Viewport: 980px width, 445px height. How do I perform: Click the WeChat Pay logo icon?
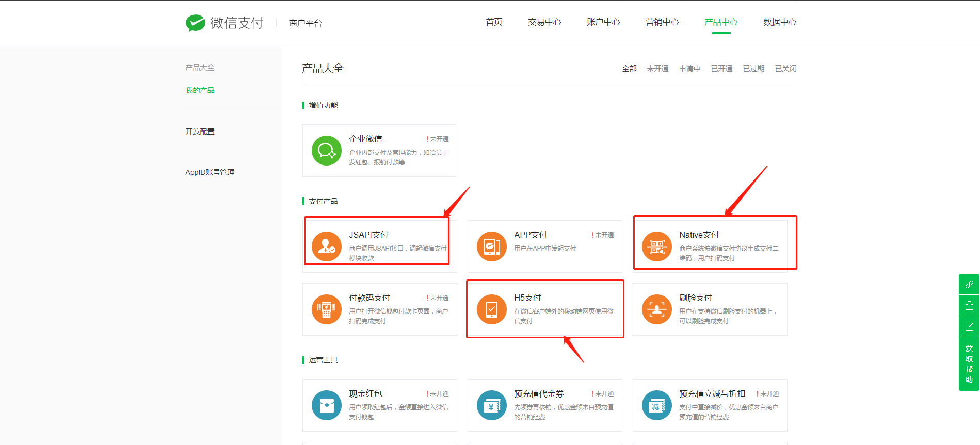(x=195, y=23)
